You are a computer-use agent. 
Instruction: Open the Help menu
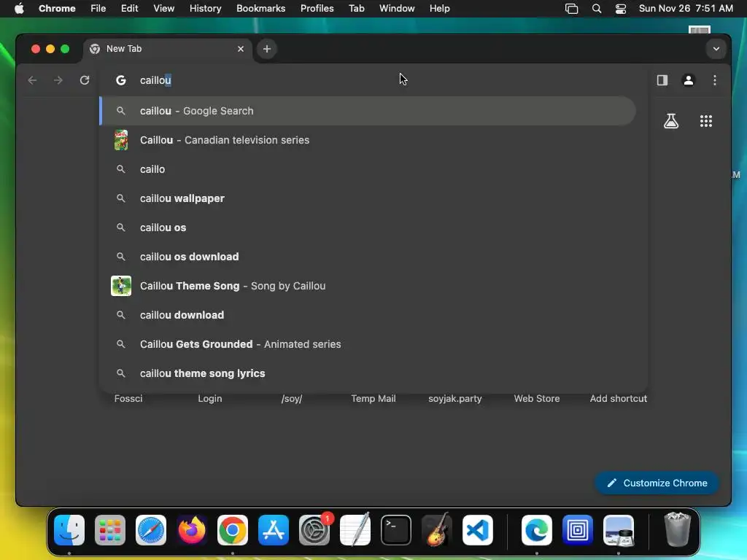439,9
